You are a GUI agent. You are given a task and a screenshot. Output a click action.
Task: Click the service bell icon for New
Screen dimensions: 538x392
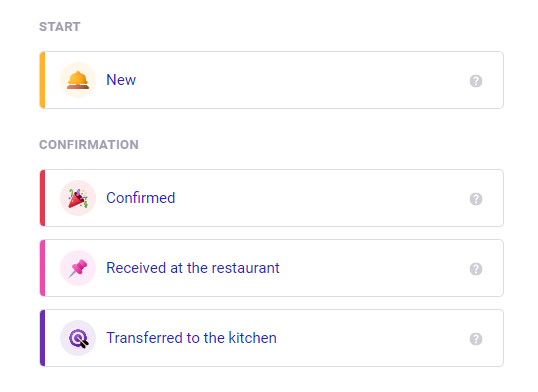tap(78, 80)
